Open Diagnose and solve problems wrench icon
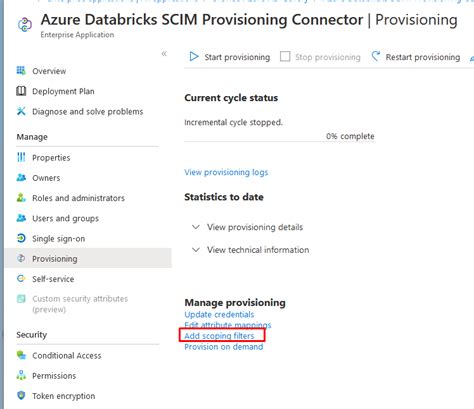Viewport: 474px width, 409px height. [21, 111]
